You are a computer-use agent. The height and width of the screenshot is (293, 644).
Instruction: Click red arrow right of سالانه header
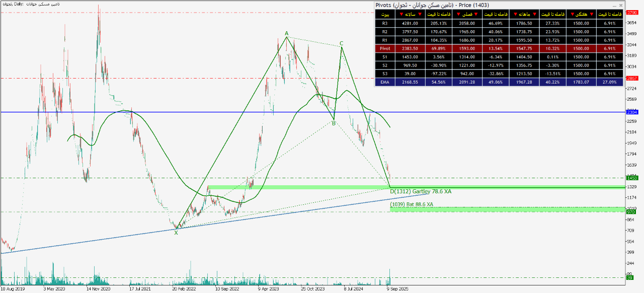pos(420,14)
